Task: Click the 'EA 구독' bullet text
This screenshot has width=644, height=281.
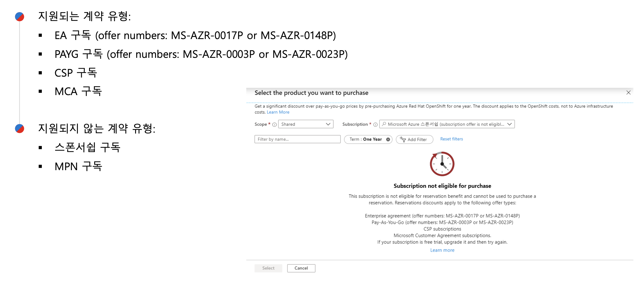Action: (195, 35)
